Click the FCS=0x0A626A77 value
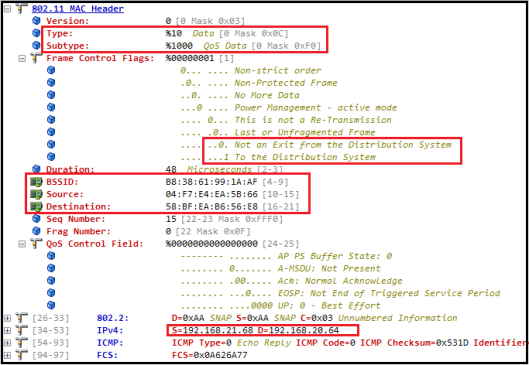 (210, 355)
